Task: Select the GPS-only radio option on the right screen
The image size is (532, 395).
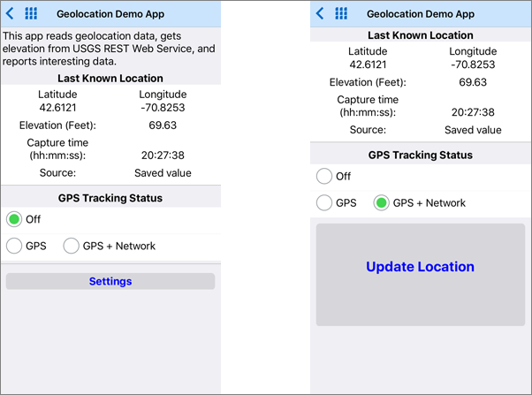Action: [324, 203]
